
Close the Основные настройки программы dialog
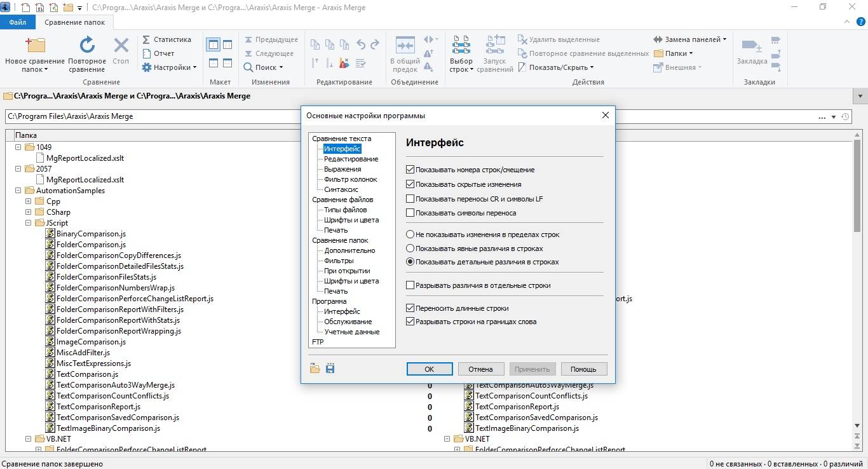pos(605,115)
